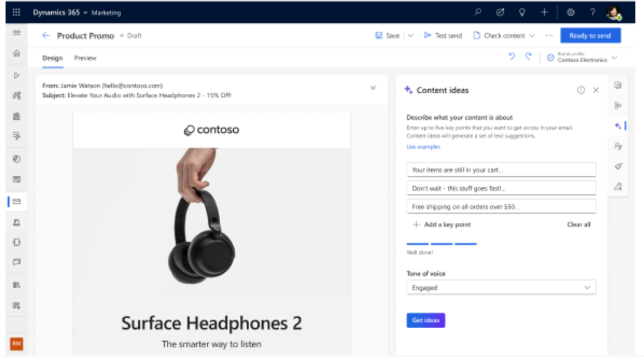644x357 pixels.
Task: Click Test send
Action: [443, 36]
